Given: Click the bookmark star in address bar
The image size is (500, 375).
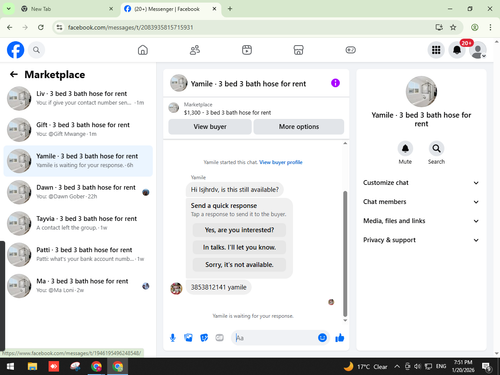Looking at the screenshot, I should pyautogui.click(x=453, y=27).
